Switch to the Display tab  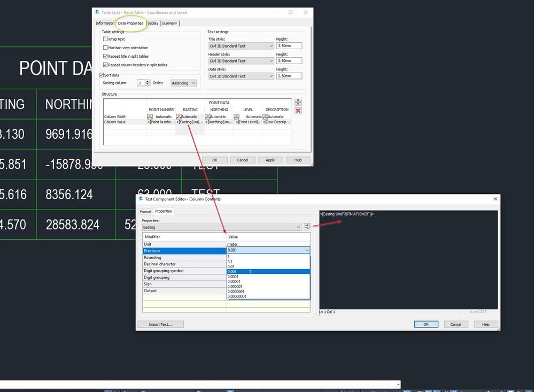tap(153, 23)
